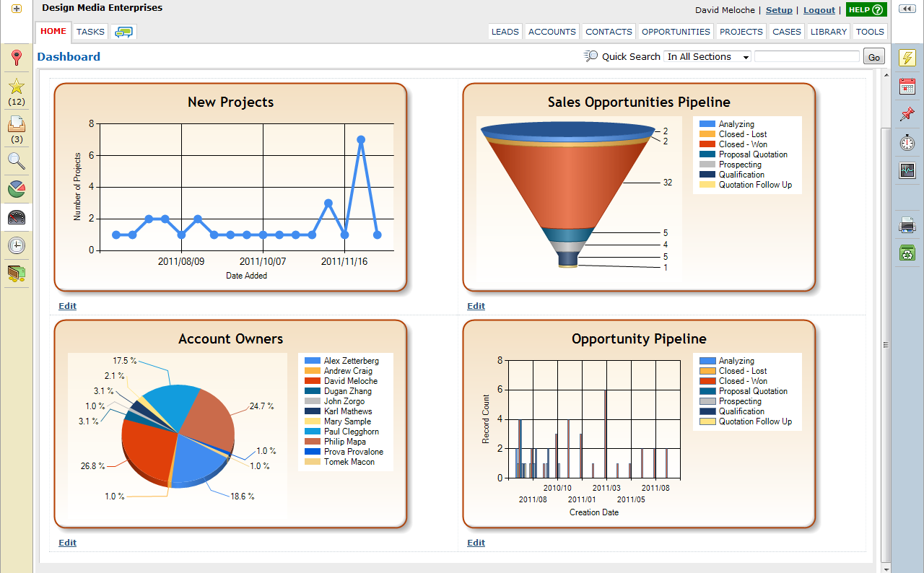The height and width of the screenshot is (573, 924).
Task: Collapse right sidebar with double-arrow button
Action: tap(907, 9)
